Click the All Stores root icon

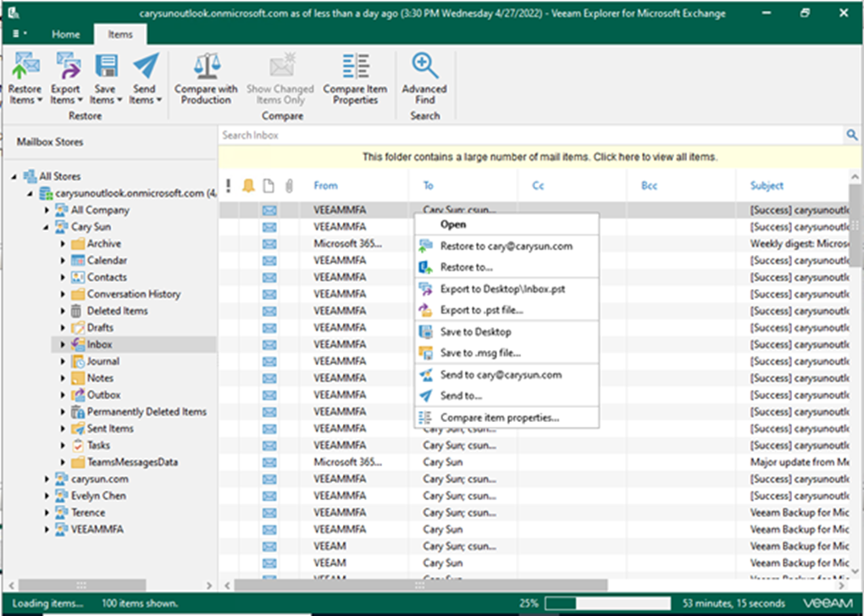[x=30, y=176]
